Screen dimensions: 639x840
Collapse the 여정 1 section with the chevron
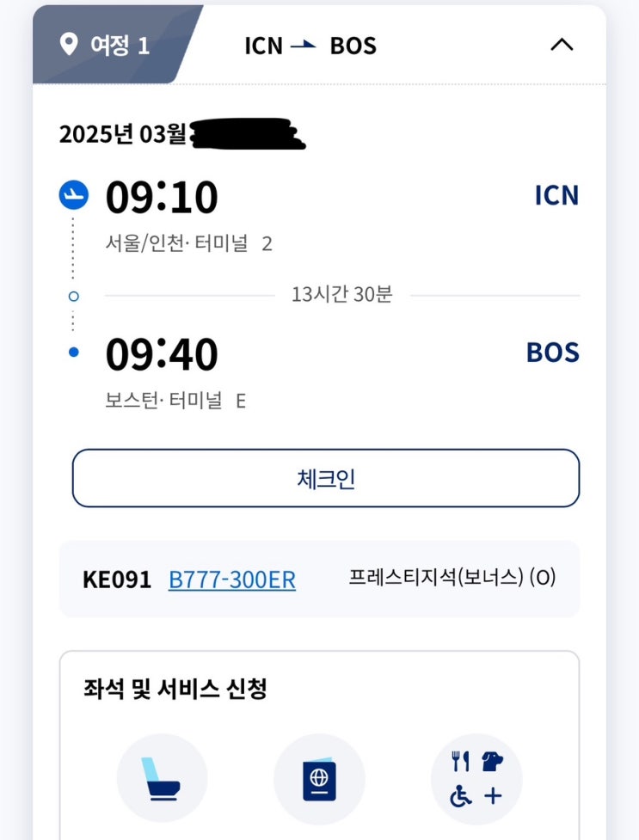point(561,45)
